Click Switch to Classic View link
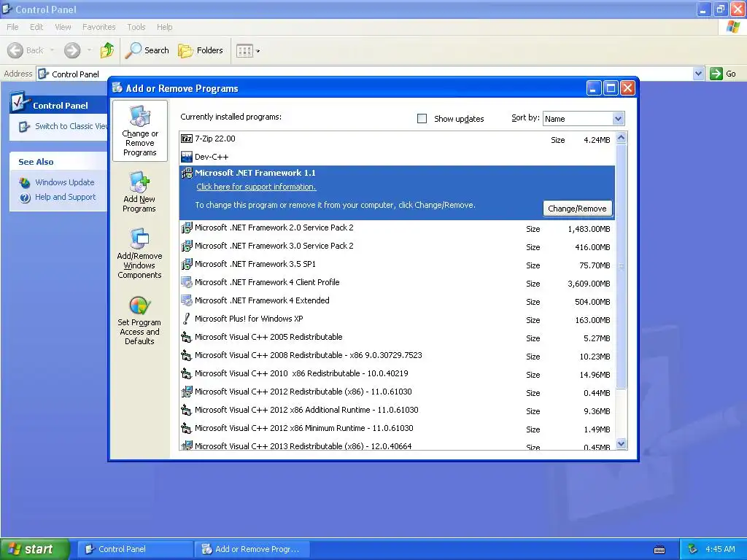 coord(71,126)
